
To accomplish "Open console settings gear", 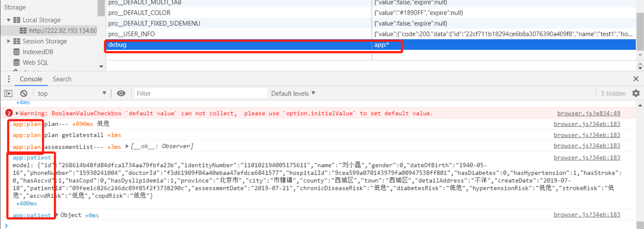I will click(636, 93).
